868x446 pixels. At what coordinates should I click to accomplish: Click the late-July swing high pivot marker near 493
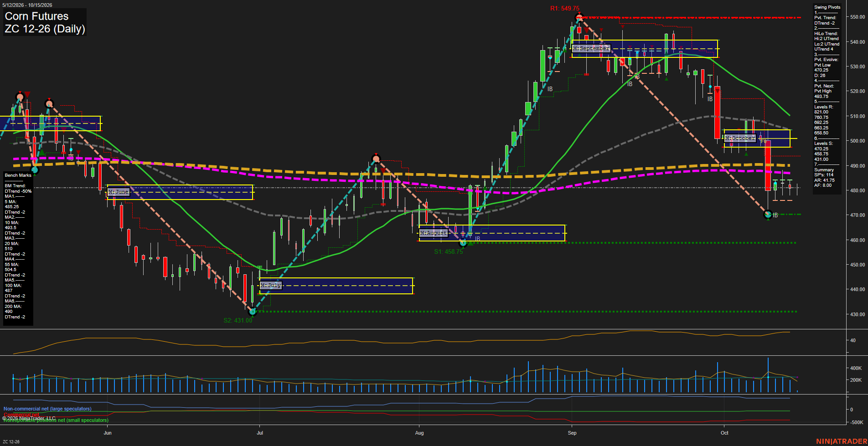pyautogui.click(x=376, y=159)
